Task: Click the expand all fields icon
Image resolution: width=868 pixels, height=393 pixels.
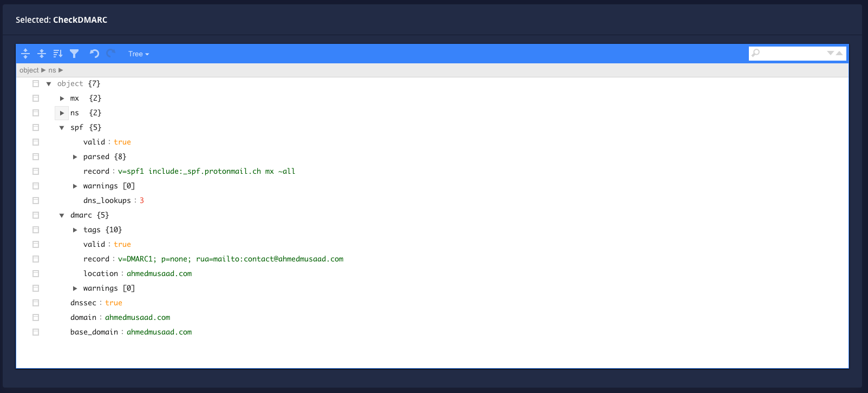Action: 25,54
